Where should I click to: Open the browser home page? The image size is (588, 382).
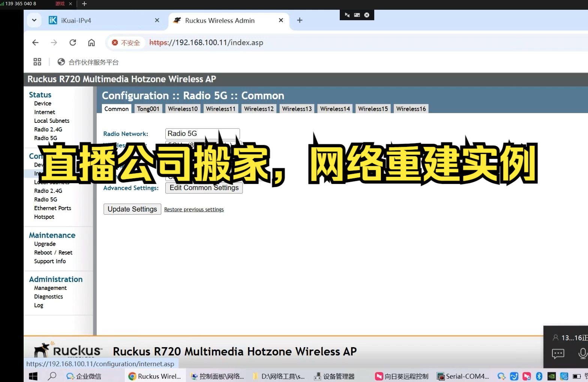tap(91, 42)
